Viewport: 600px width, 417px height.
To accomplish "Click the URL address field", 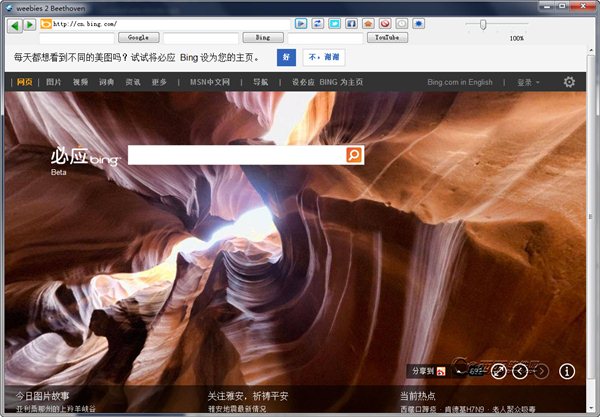I will (171, 24).
